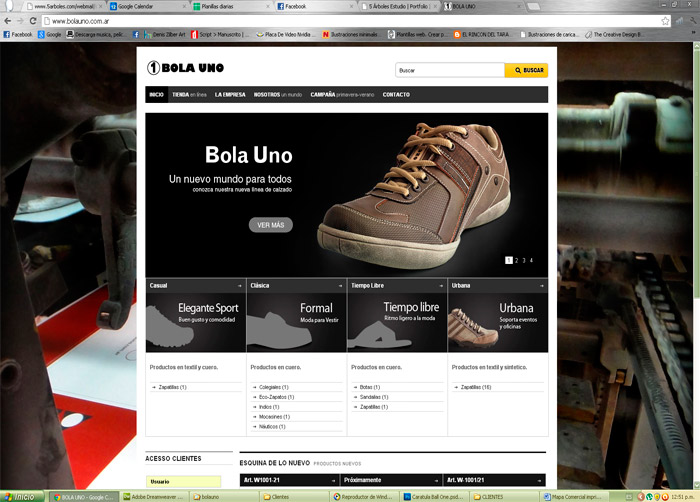This screenshot has height=502, width=700.
Task: Click the Tiempo Libre category arrow icon
Action: coord(441,286)
